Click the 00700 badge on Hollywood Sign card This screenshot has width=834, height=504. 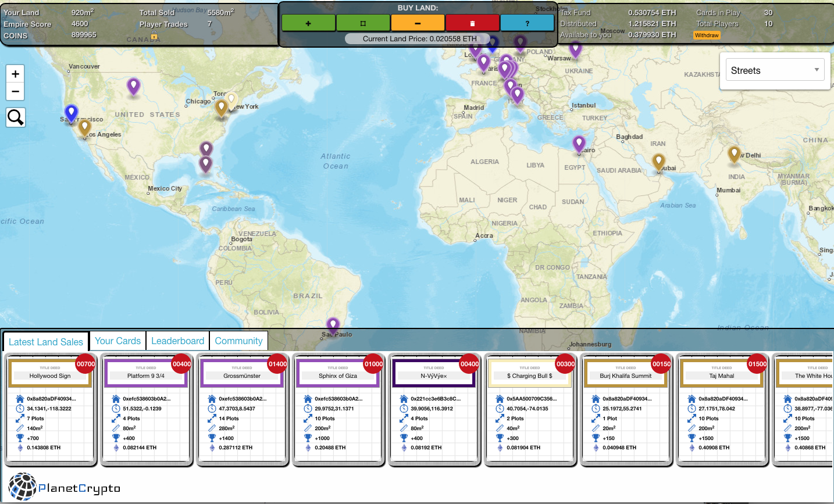pos(86,364)
